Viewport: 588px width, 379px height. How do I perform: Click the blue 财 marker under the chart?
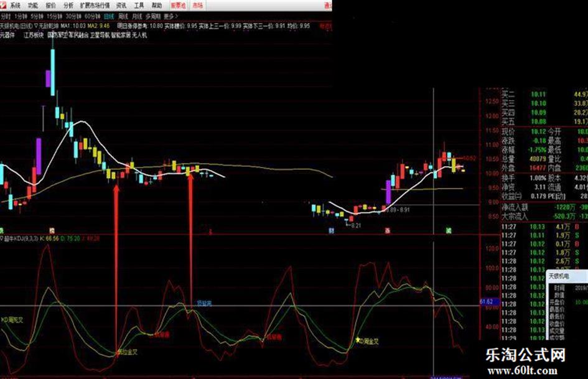(331, 231)
